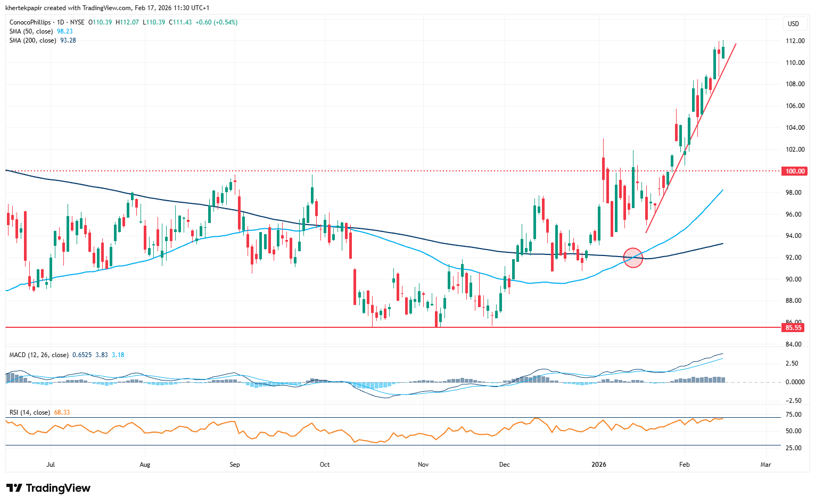Click the MACD (12, 26, close) legend

click(39, 355)
